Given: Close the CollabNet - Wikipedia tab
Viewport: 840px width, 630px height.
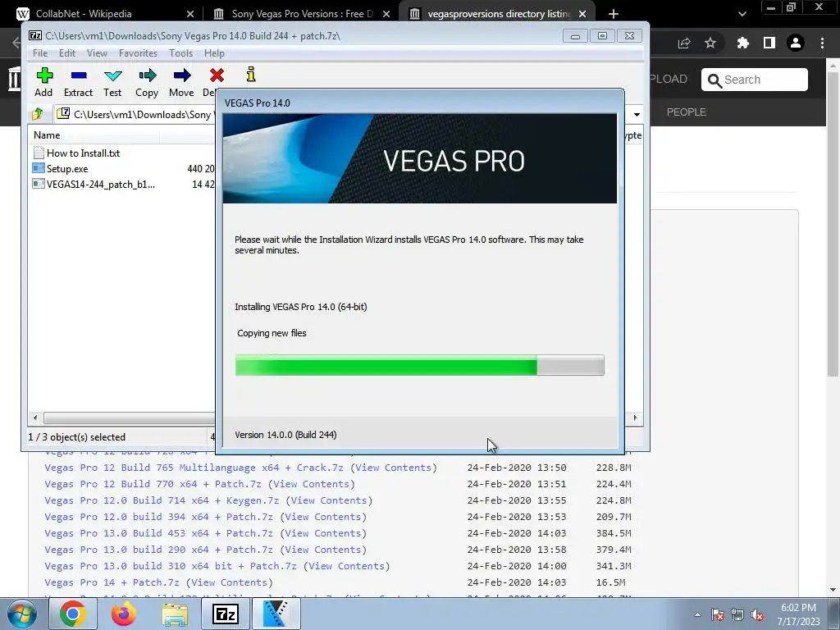Looking at the screenshot, I should (x=190, y=14).
